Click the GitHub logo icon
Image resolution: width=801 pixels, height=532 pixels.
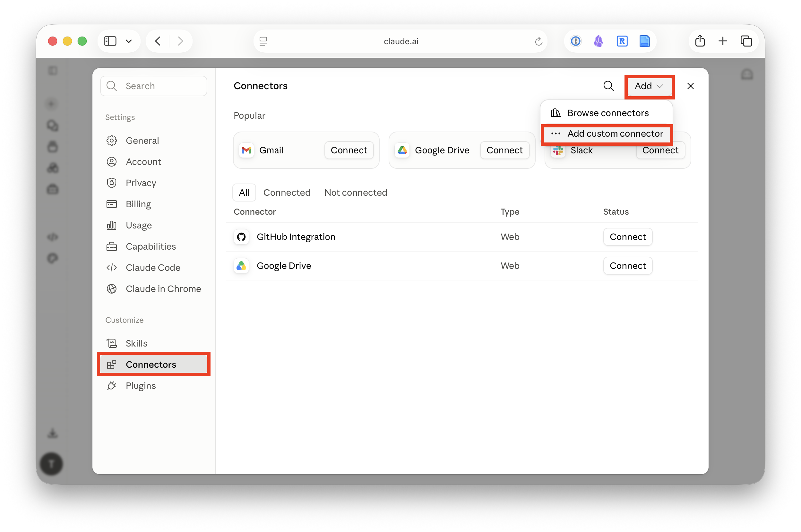pos(241,237)
